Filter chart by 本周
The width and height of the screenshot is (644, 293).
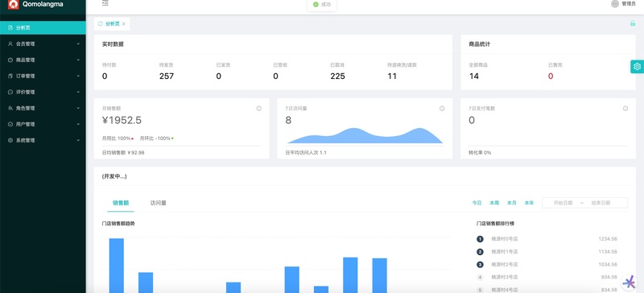[x=494, y=203]
